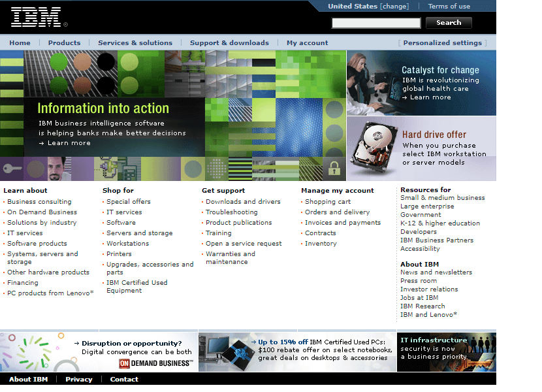Open Workstations link

127,243
